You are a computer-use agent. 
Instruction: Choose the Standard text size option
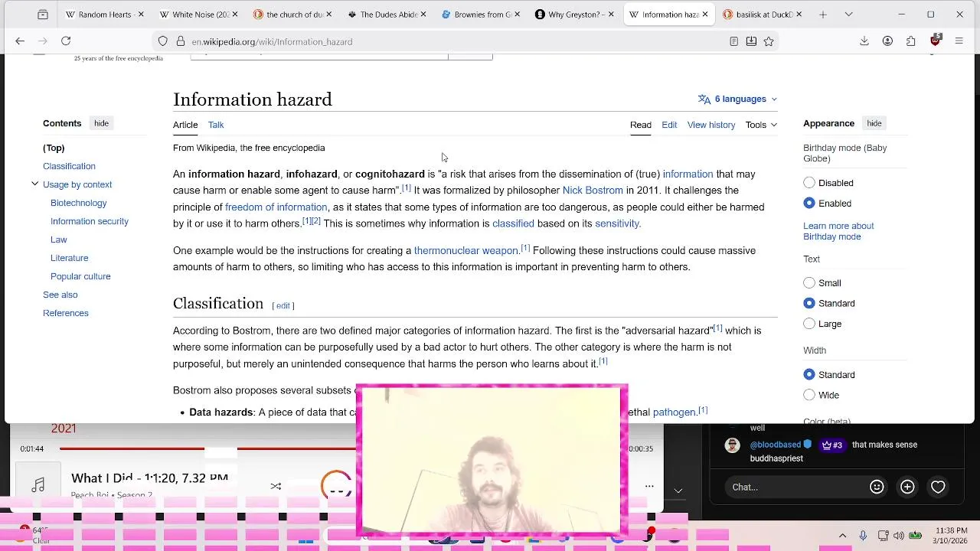[x=809, y=303]
